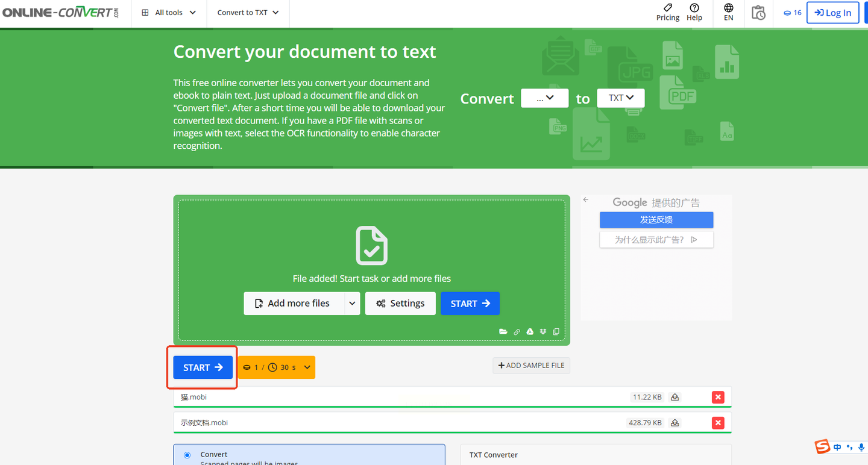The height and width of the screenshot is (465, 868).
Task: Click the Dropbox upload icon
Action: 543,331
